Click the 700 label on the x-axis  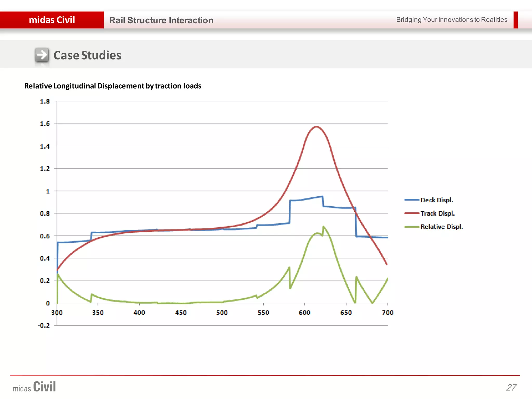coord(387,313)
